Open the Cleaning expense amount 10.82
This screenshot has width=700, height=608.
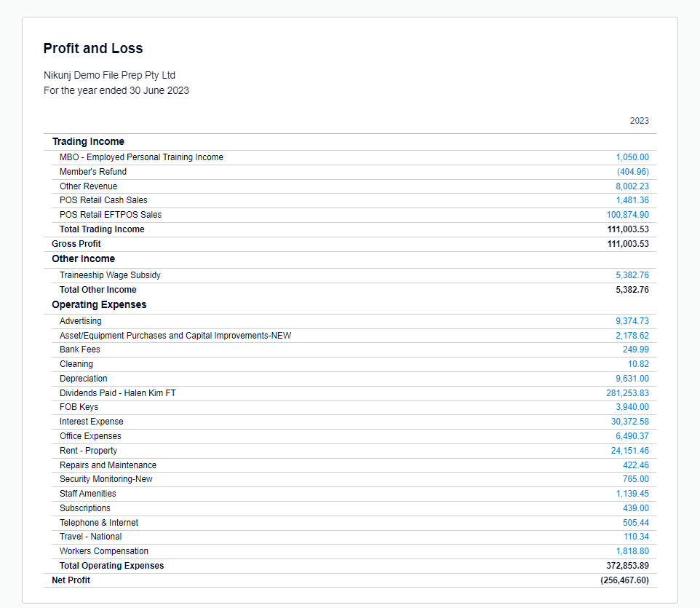click(x=638, y=364)
